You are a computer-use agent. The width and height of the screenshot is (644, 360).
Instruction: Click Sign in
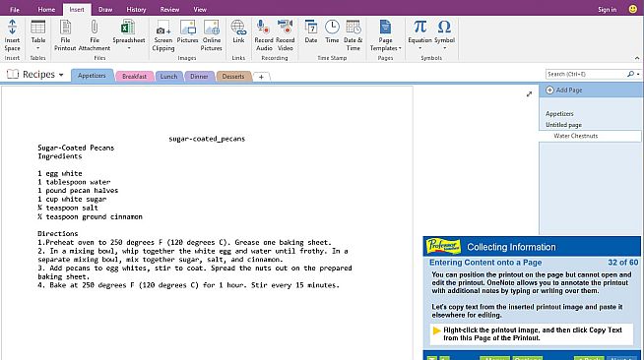pyautogui.click(x=607, y=9)
